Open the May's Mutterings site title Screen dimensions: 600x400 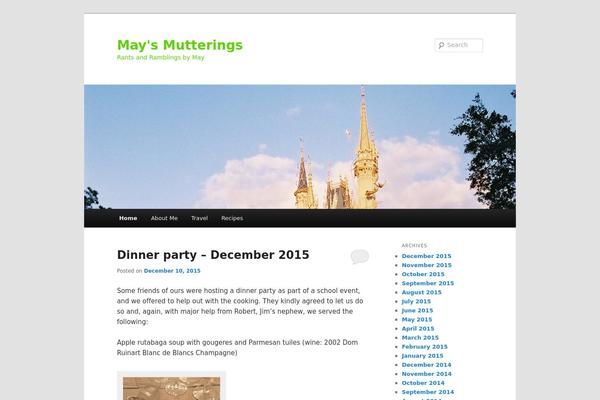coord(180,45)
